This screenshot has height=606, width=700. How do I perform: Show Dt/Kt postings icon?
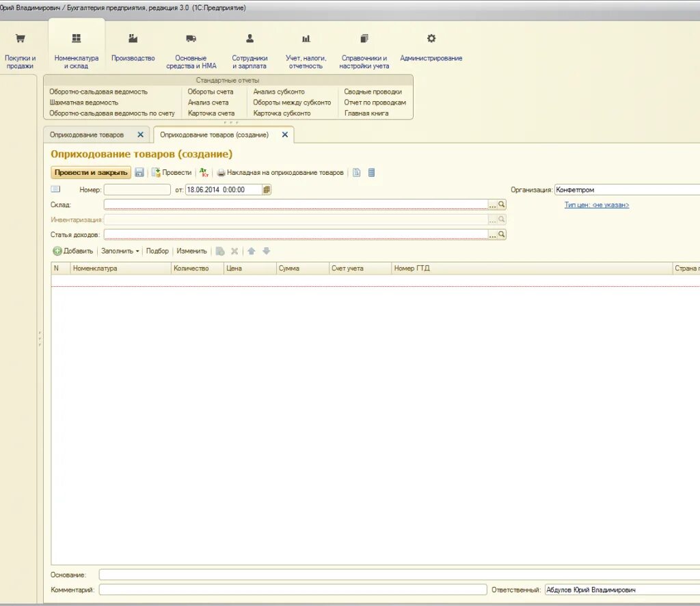click(x=204, y=172)
